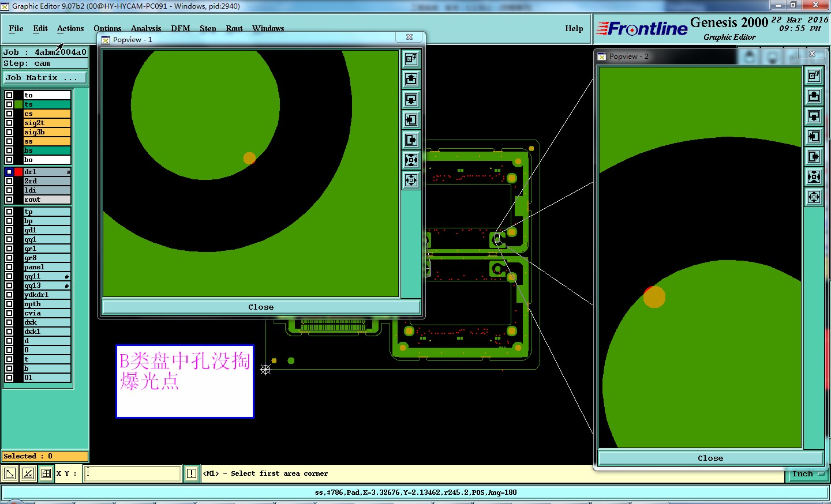Viewport: 831px width, 504px height.
Task: Open the File menu
Action: (x=16, y=28)
